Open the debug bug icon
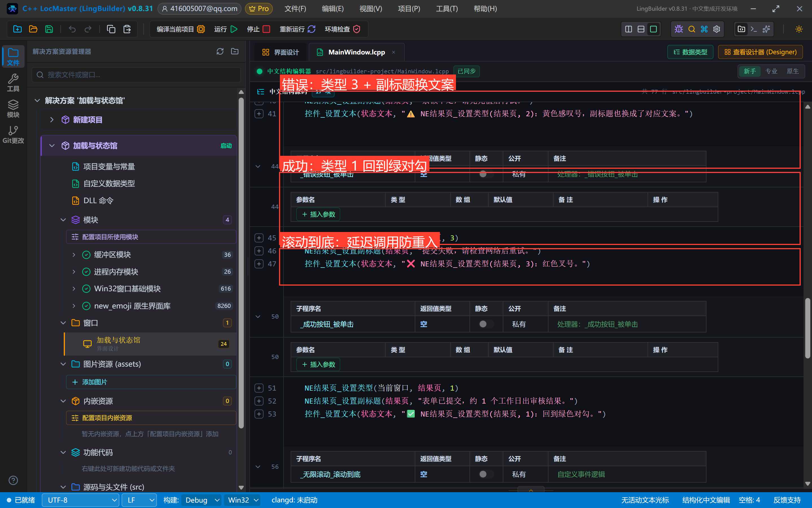This screenshot has width=812, height=508. click(679, 29)
